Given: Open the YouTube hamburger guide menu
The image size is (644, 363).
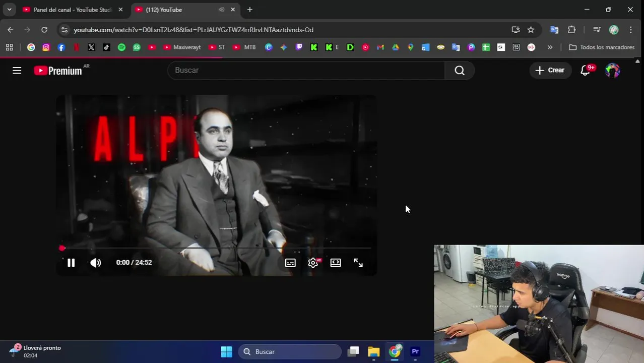Looking at the screenshot, I should (x=17, y=71).
